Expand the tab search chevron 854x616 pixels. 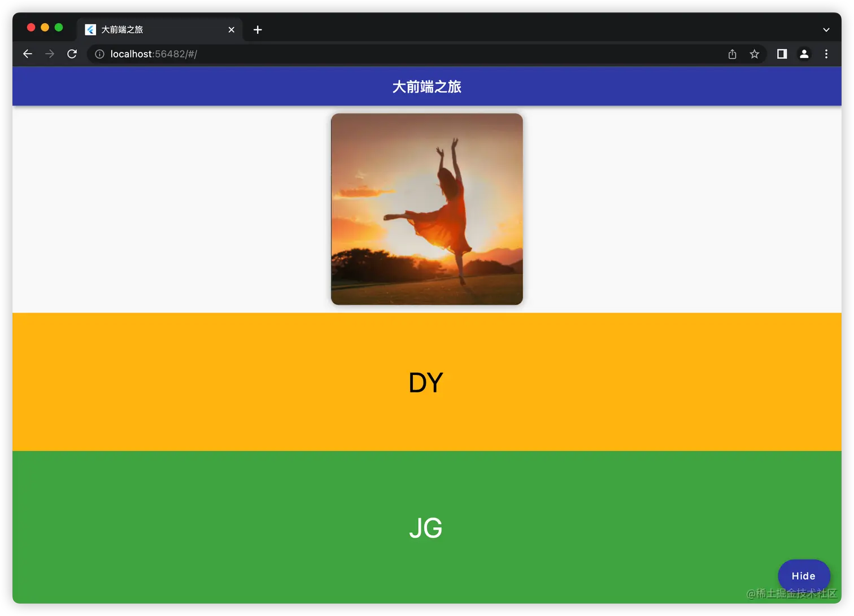click(826, 30)
